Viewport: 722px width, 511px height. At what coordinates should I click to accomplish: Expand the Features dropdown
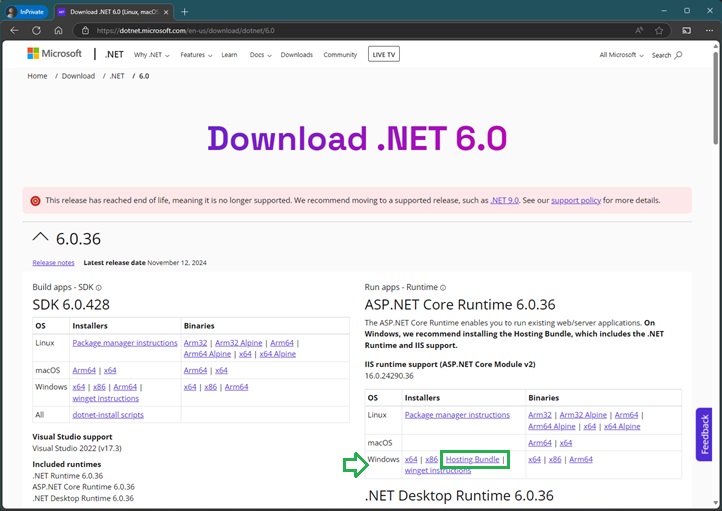(x=196, y=55)
